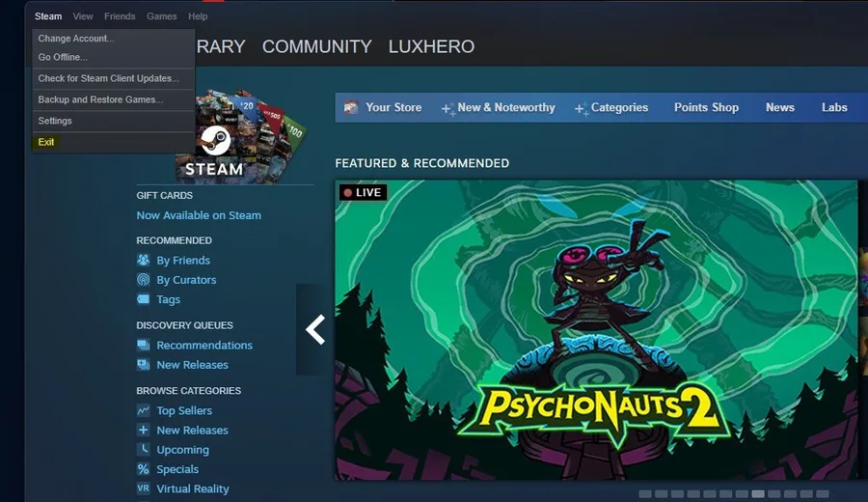Choose Change Account from Steam menu
This screenshot has width=868, height=502.
[114, 39]
